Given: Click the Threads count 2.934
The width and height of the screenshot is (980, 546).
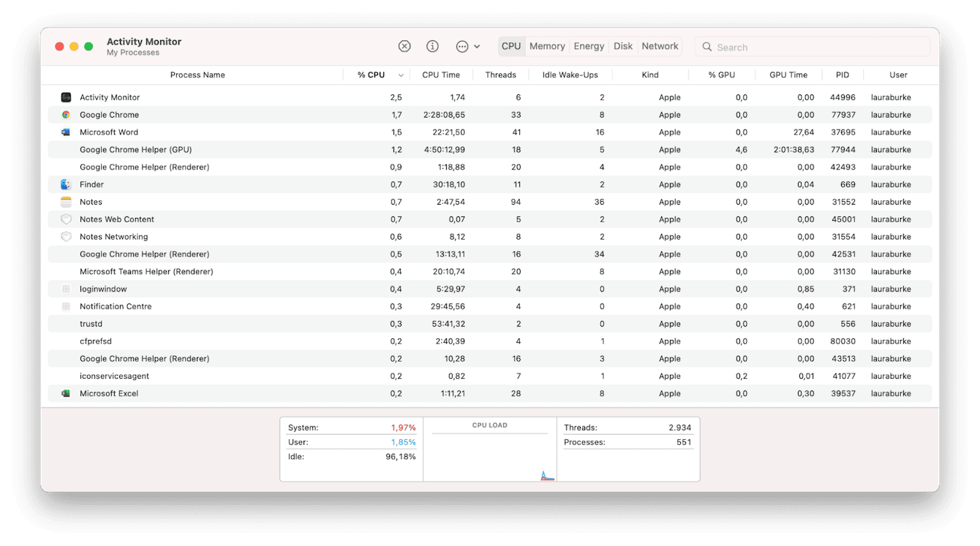Looking at the screenshot, I should 679,428.
